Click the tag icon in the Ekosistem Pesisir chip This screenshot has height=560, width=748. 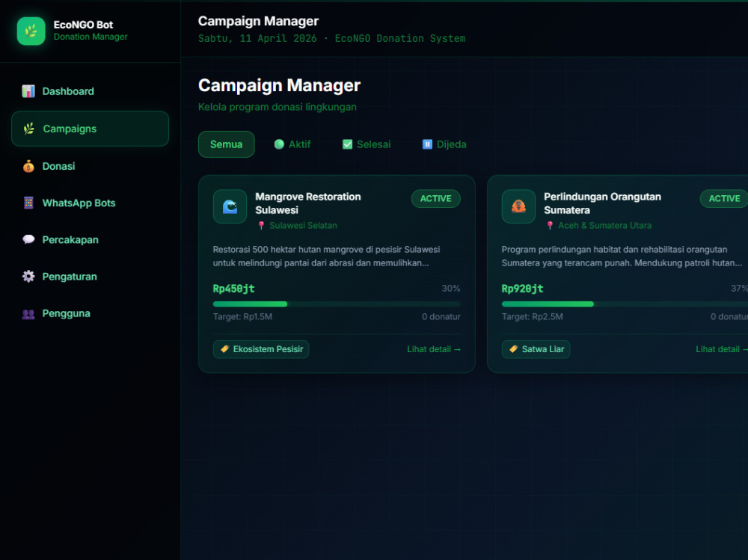click(224, 349)
